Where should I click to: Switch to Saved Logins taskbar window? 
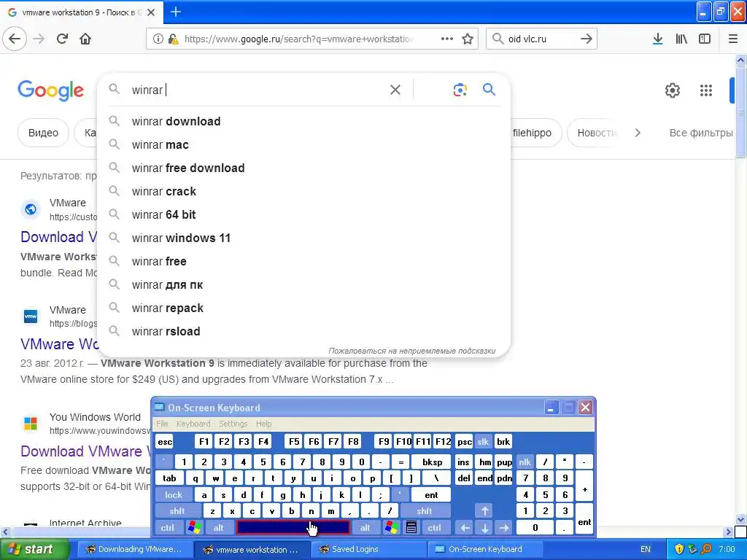click(x=369, y=549)
